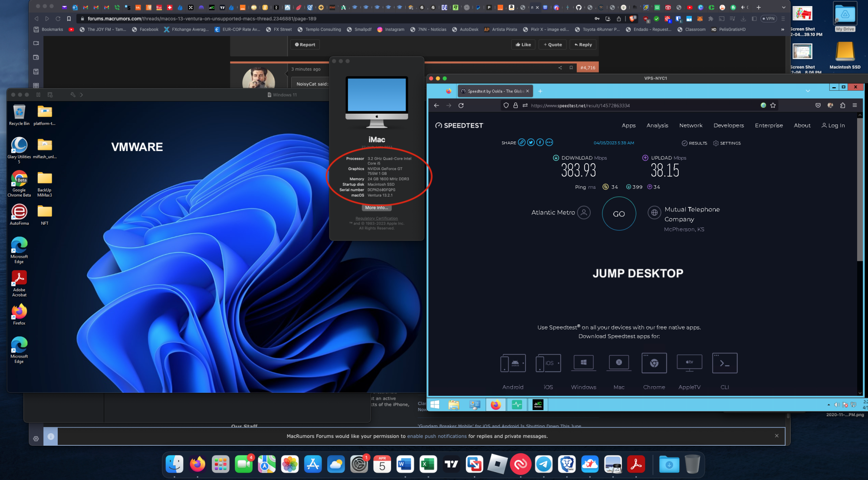Open the Recycle Bin in Windows 11 VM
Screen dimensions: 868x480
pyautogui.click(x=19, y=112)
